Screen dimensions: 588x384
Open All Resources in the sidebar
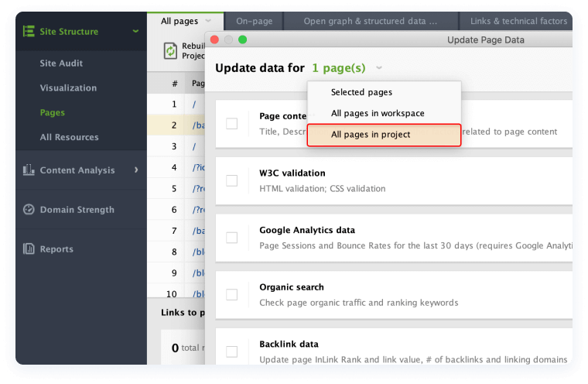pyautogui.click(x=69, y=138)
